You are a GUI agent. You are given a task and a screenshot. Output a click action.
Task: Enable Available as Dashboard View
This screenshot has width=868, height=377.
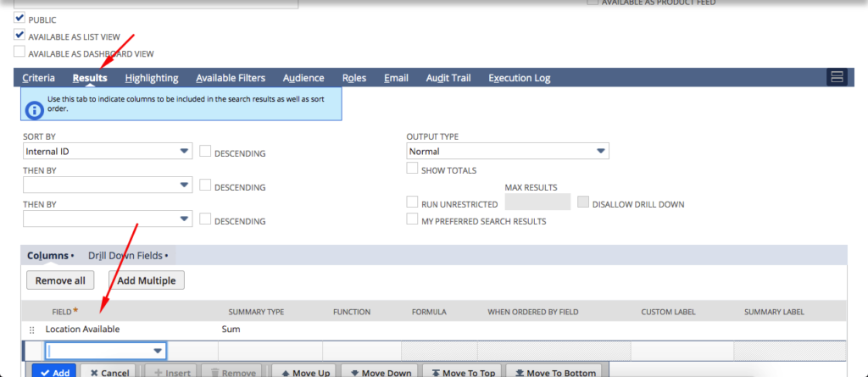pos(19,53)
